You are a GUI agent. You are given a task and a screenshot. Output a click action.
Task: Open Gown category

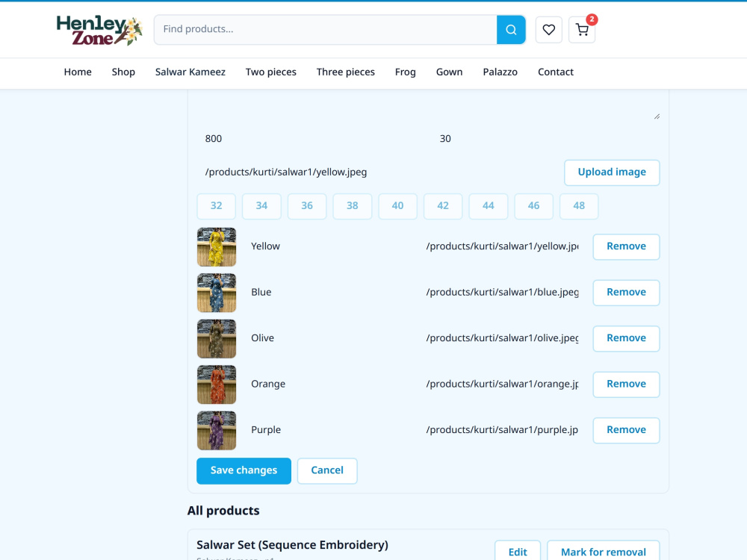[x=449, y=72]
